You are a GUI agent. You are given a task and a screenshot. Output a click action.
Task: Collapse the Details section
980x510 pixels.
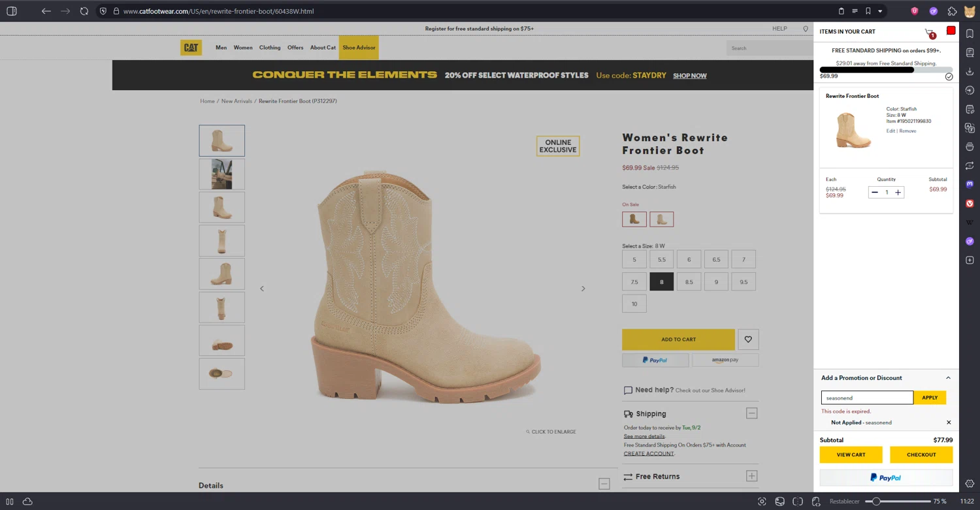(x=604, y=484)
